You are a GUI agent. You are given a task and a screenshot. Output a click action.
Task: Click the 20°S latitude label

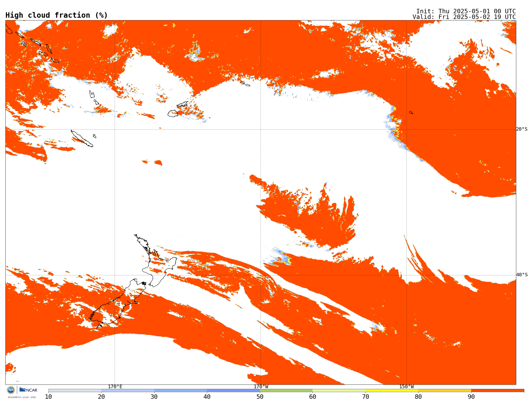(x=522, y=129)
